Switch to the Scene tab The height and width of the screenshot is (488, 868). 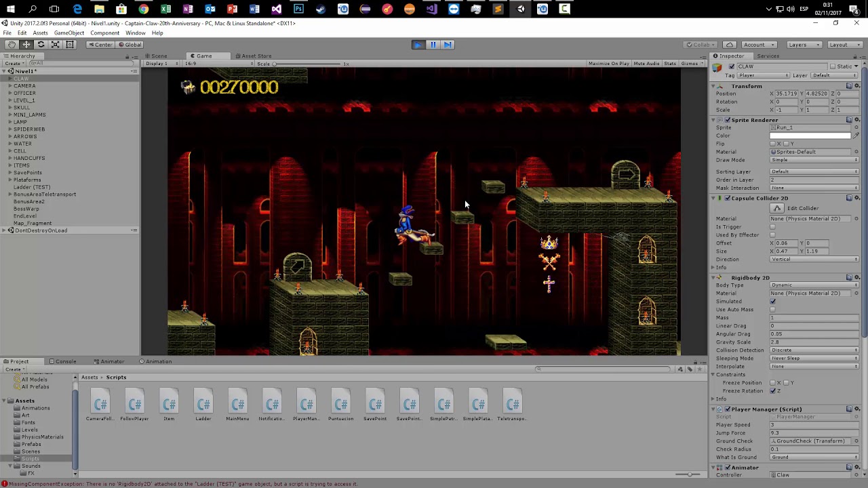pyautogui.click(x=157, y=56)
